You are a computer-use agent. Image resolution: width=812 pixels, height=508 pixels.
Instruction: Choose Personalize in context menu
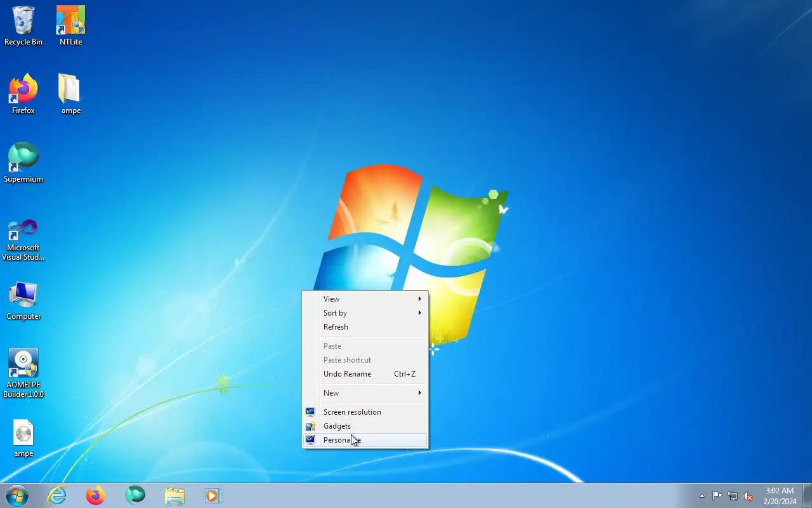click(x=365, y=440)
